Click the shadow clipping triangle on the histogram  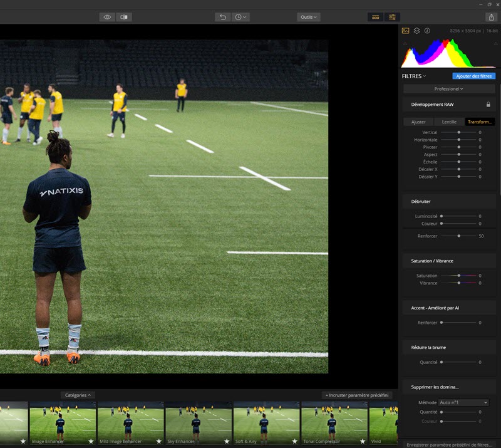[405, 43]
